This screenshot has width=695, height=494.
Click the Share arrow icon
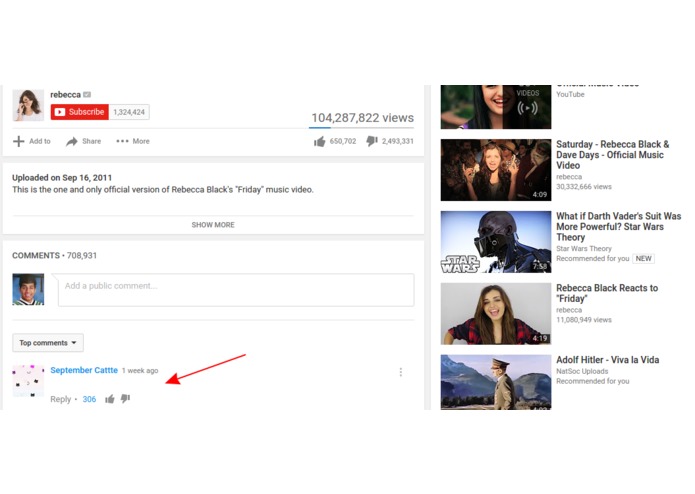click(x=71, y=141)
